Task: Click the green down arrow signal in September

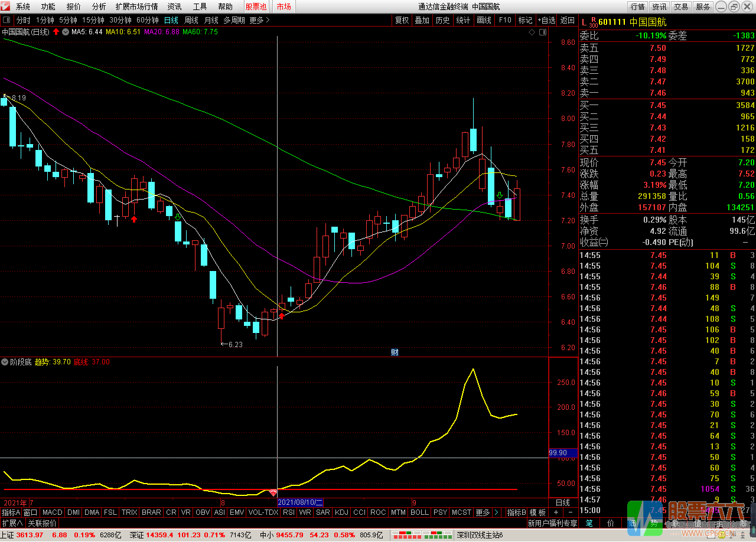Action: click(500, 195)
